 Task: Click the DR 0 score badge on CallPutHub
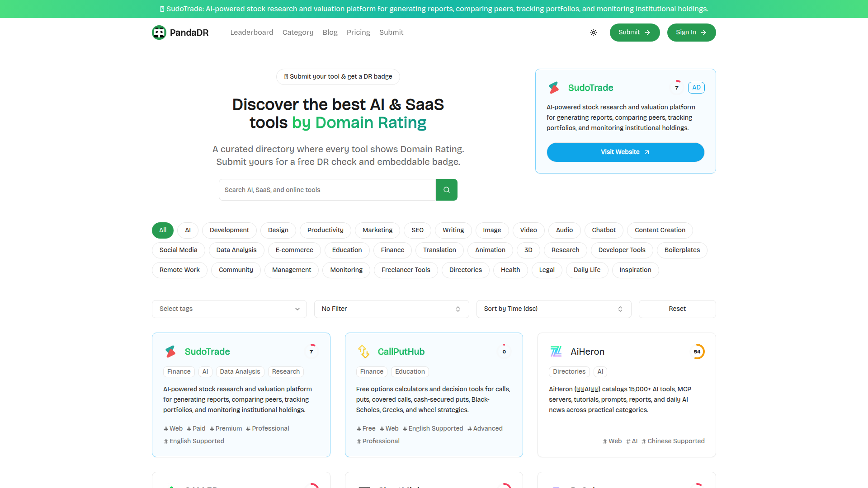[x=504, y=352]
